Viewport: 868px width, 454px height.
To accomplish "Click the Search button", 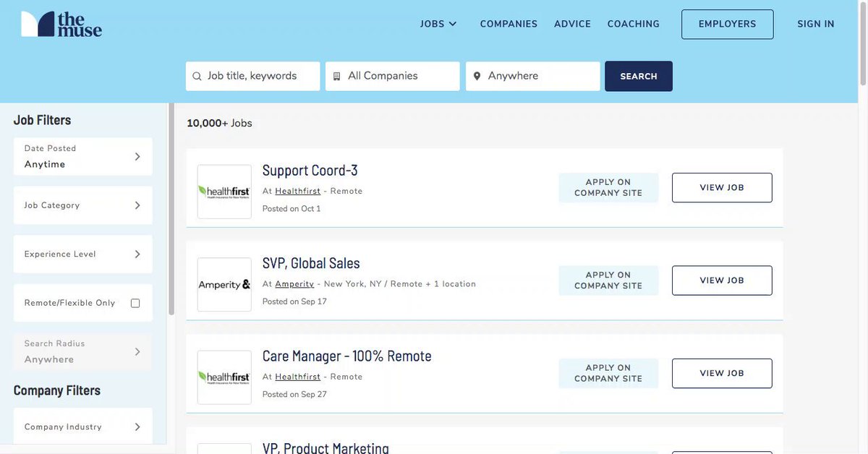I will 639,76.
